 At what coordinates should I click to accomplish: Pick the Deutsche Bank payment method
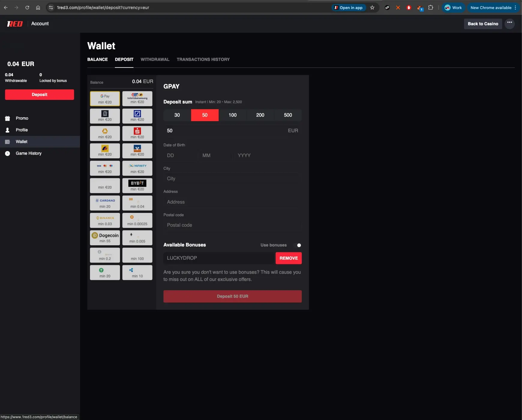(137, 116)
